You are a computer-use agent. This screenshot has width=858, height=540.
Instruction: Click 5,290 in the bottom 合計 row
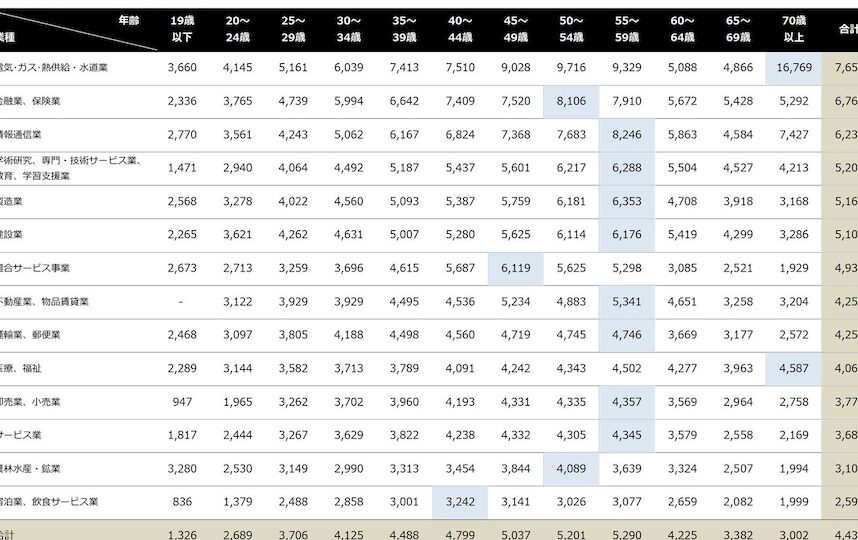626,533
